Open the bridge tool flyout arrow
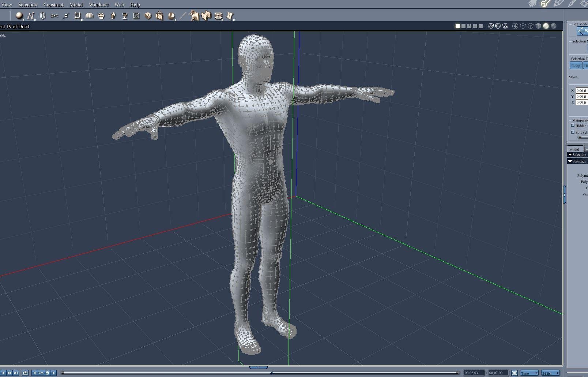Image resolution: width=588 pixels, height=377 pixels. click(223, 19)
